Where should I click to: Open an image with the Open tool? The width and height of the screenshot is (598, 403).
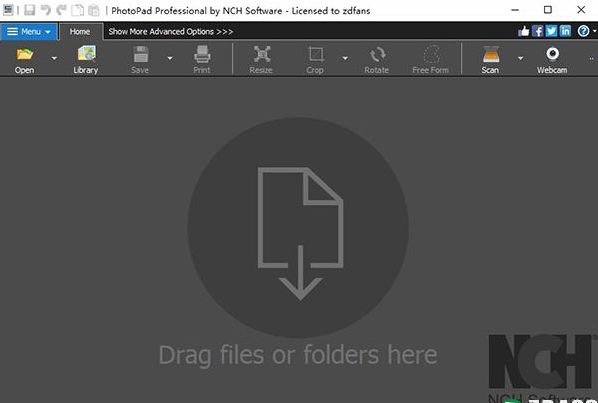point(24,59)
